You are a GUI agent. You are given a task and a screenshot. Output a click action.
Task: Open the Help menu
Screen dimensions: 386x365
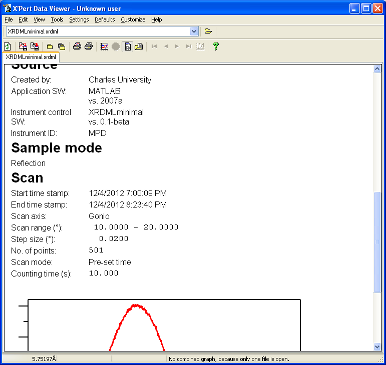(x=157, y=20)
